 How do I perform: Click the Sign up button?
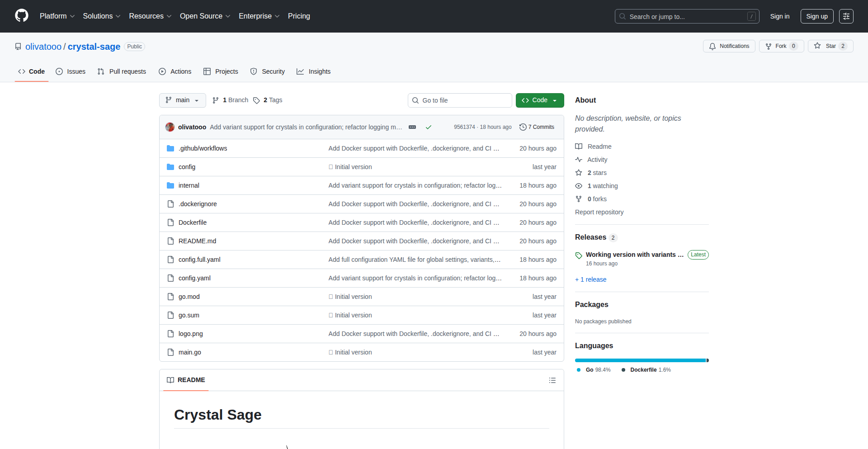coord(816,16)
